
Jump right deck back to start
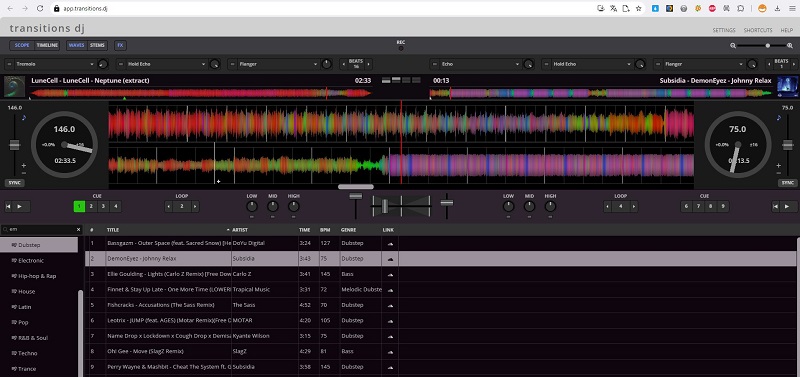[x=776, y=207]
